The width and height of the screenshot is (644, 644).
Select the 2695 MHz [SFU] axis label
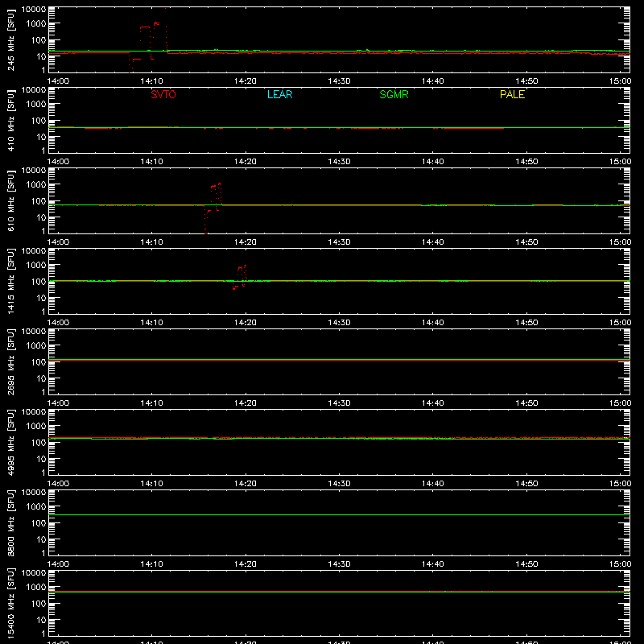10,361
